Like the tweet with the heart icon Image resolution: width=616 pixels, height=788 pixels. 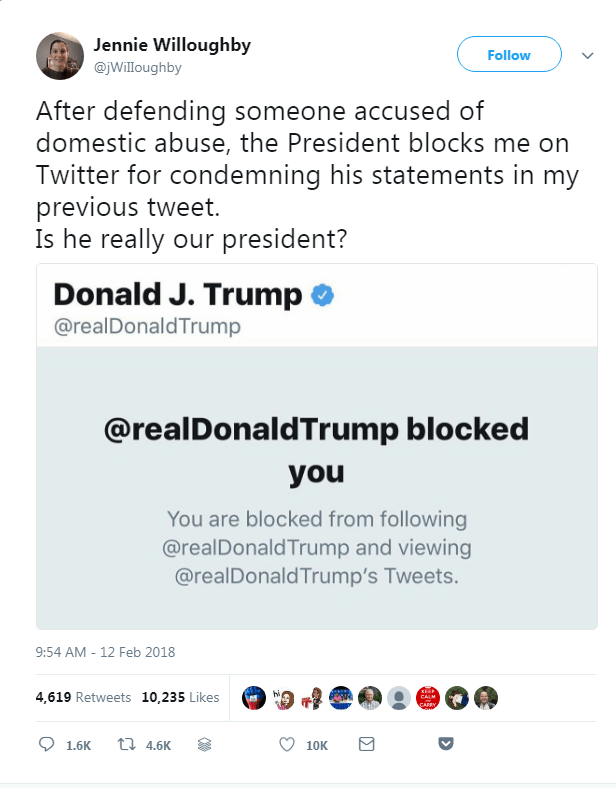[286, 744]
